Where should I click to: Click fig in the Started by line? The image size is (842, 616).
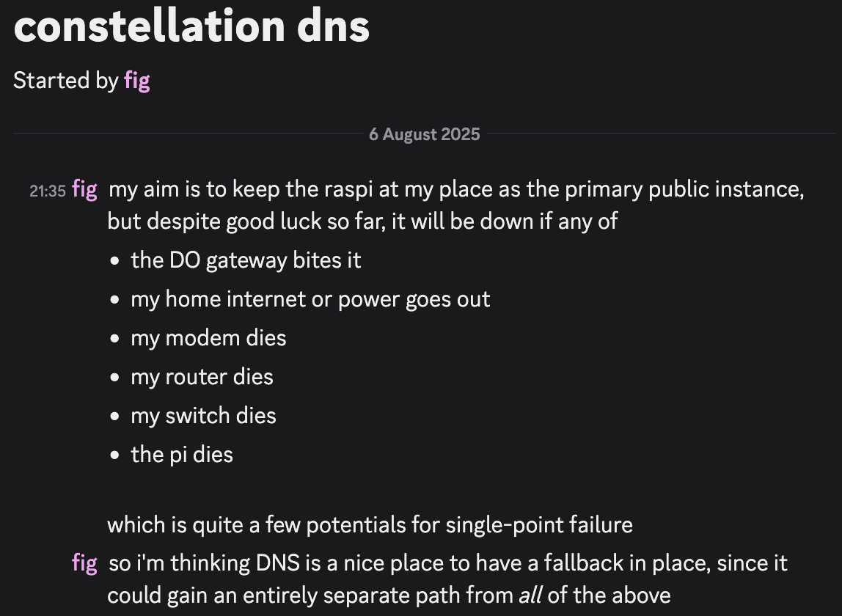(137, 80)
